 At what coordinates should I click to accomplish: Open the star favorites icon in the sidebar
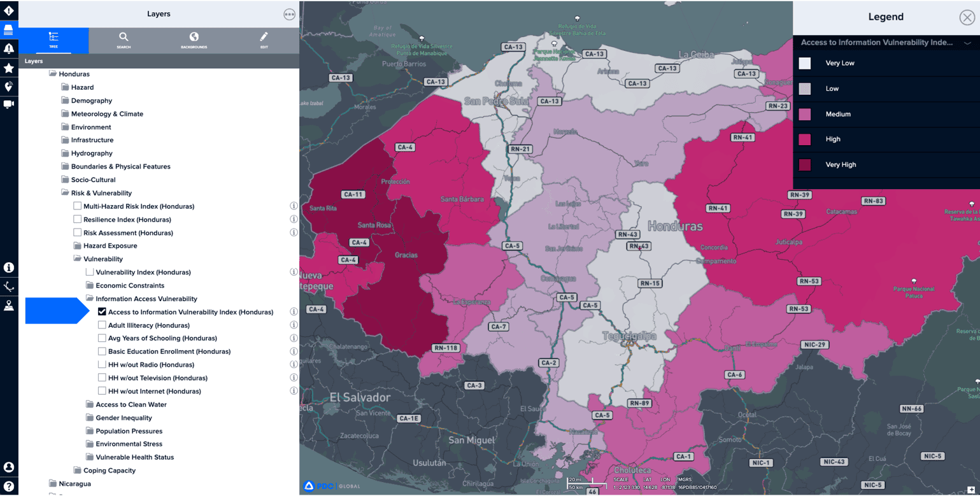coord(9,67)
